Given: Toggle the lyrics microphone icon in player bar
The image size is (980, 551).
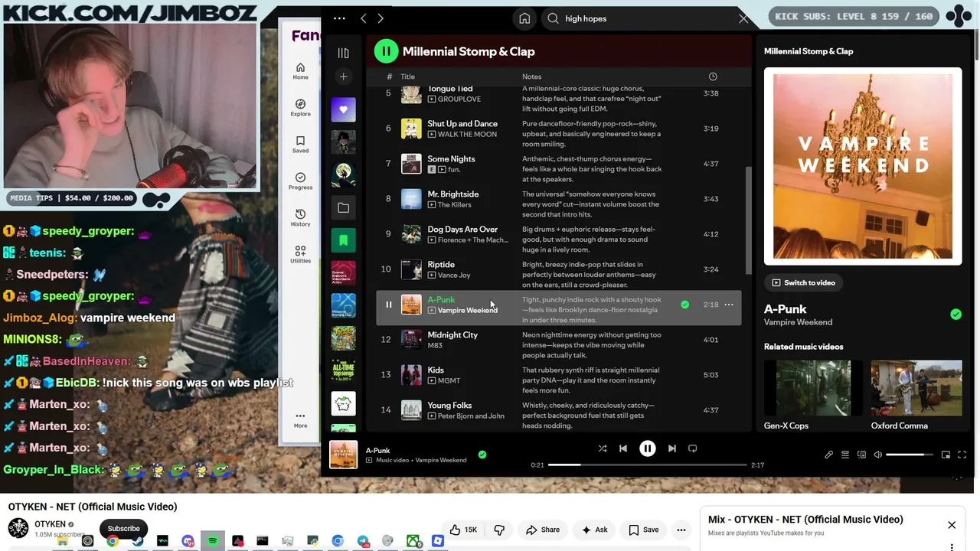Looking at the screenshot, I should (828, 455).
